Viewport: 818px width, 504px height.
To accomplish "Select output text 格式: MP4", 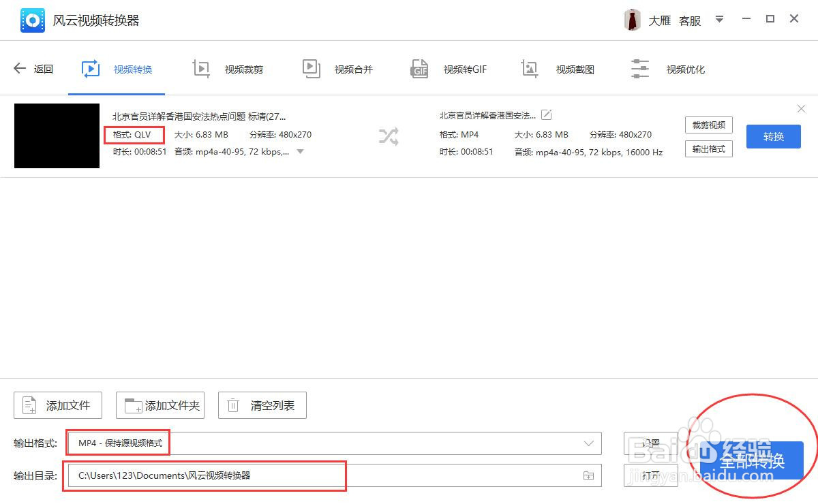I will tap(459, 134).
